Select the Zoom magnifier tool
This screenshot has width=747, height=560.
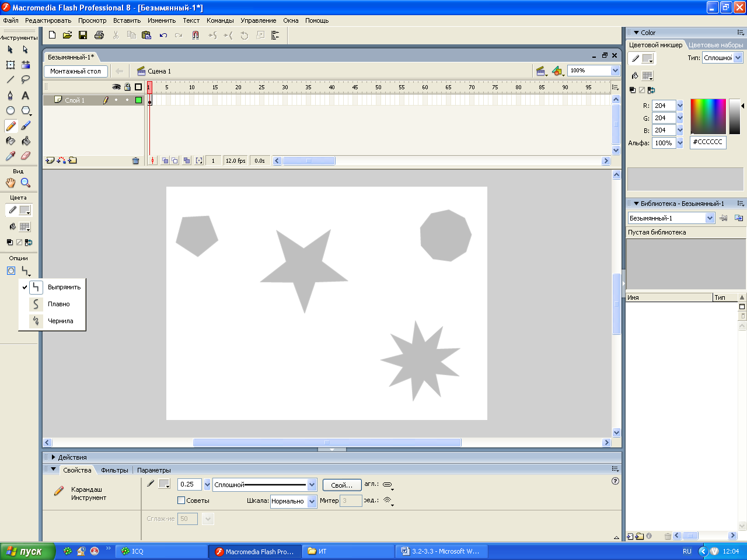(26, 183)
